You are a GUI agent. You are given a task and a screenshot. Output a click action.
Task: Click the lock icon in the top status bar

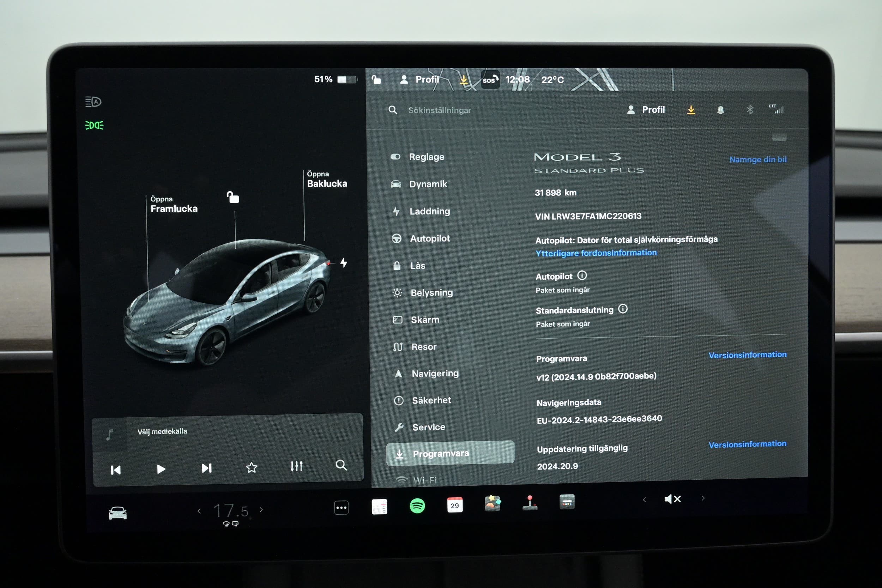point(376,79)
